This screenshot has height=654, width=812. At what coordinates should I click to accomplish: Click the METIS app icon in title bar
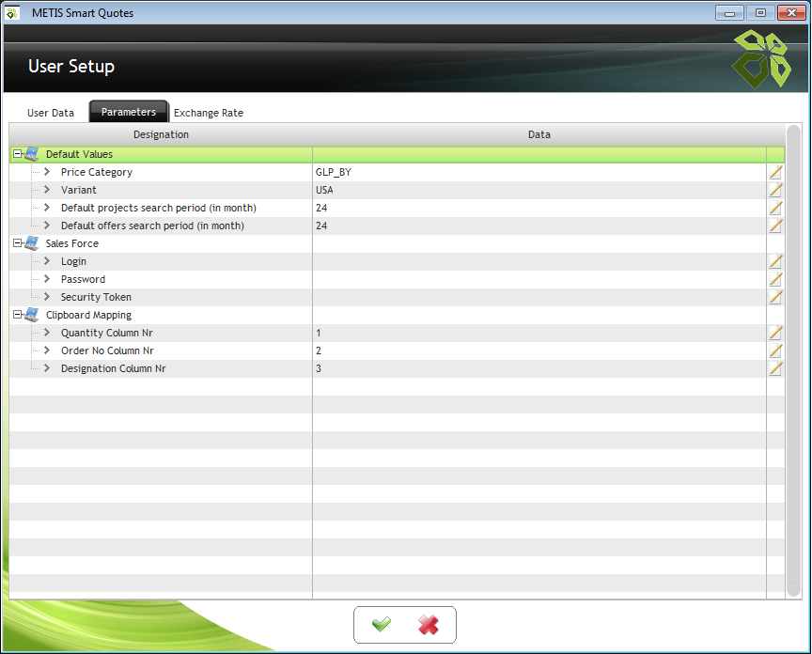pyautogui.click(x=12, y=13)
